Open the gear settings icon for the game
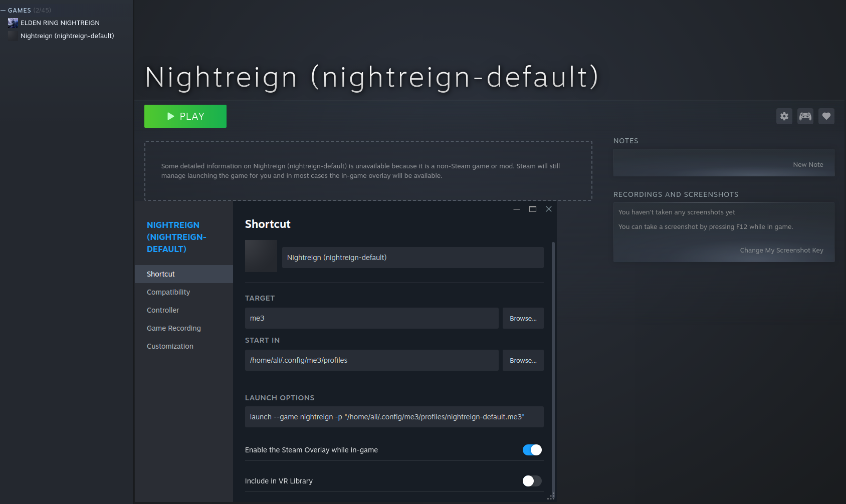The height and width of the screenshot is (504, 846). (784, 116)
